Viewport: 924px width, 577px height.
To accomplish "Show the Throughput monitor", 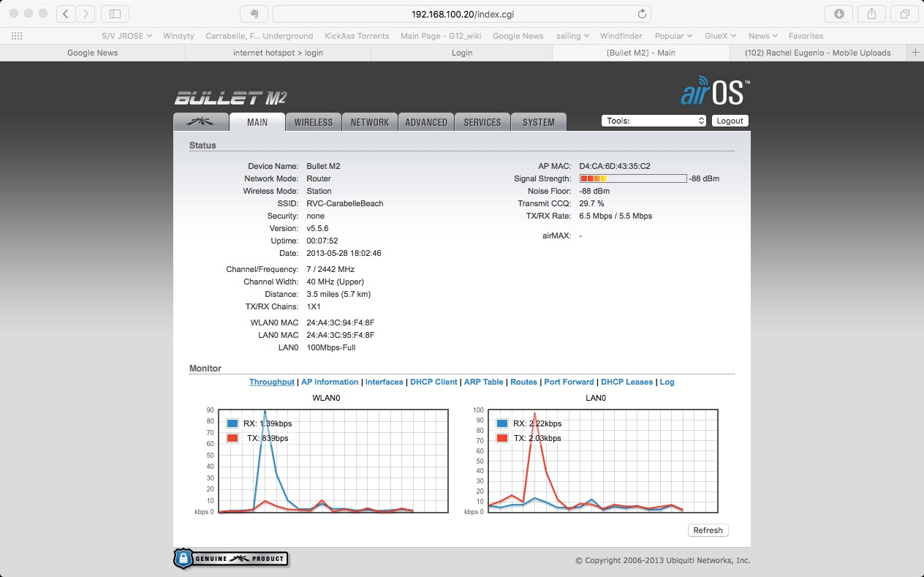I will (x=272, y=382).
